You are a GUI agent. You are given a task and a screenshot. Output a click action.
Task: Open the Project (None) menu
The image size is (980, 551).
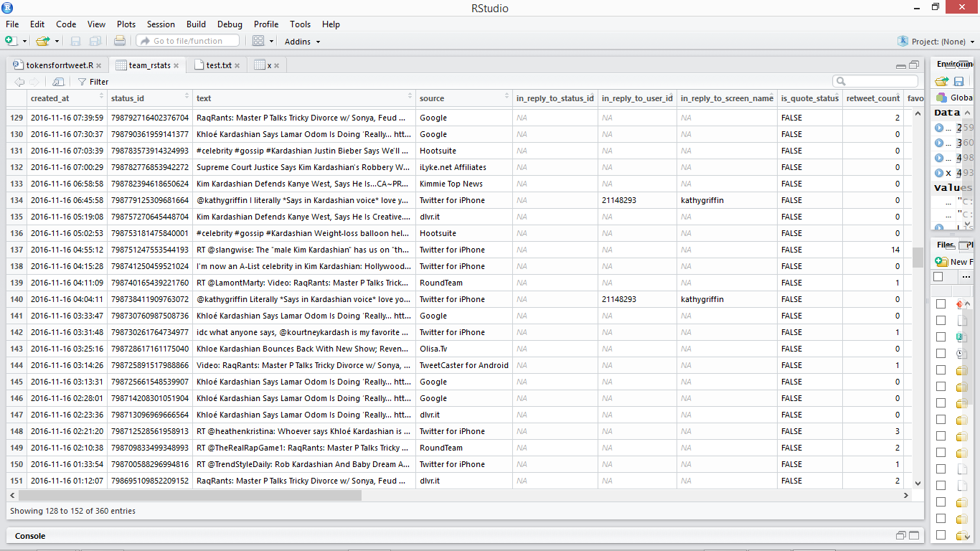pyautogui.click(x=936, y=42)
